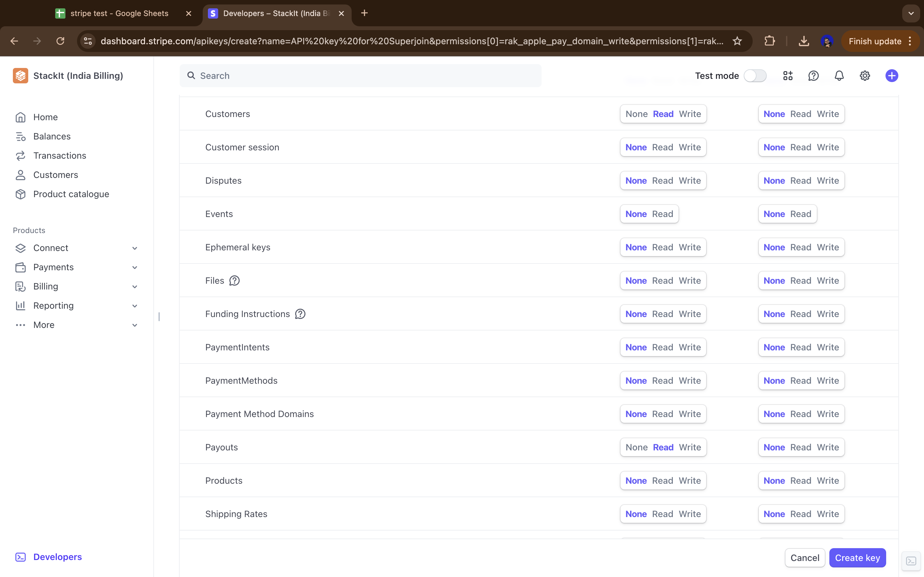The height and width of the screenshot is (577, 924).
Task: Switch to the stripe test Google Sheets tab
Action: click(119, 13)
